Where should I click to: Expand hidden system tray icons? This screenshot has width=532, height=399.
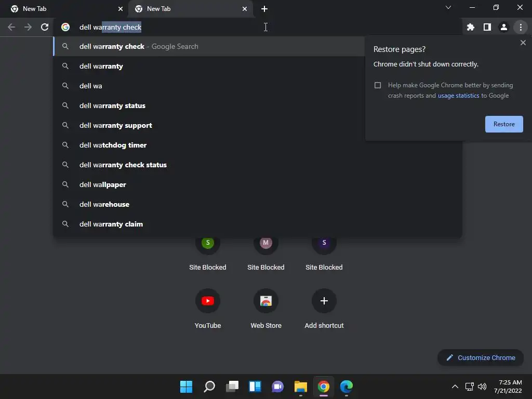pos(455,387)
